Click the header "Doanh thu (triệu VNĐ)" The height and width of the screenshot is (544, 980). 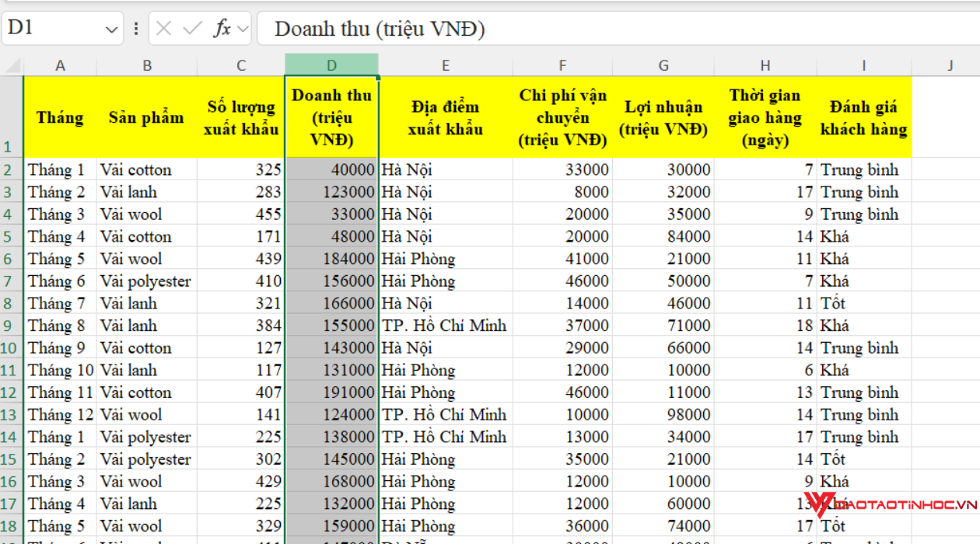pyautogui.click(x=332, y=117)
